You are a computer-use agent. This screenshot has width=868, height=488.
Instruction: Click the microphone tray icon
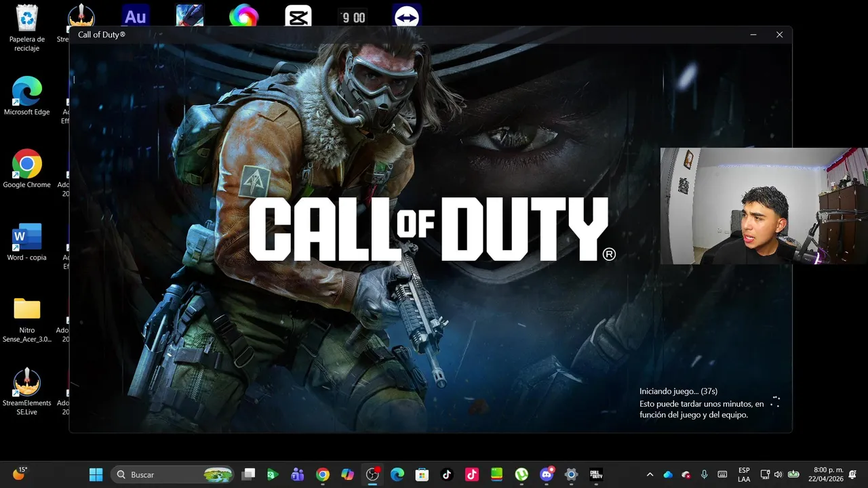coord(705,474)
